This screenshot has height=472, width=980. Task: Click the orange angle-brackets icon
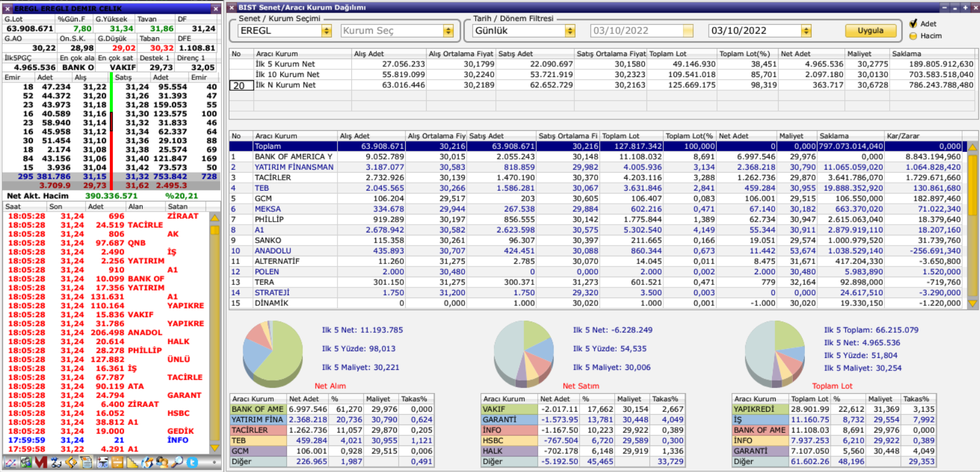71,462
